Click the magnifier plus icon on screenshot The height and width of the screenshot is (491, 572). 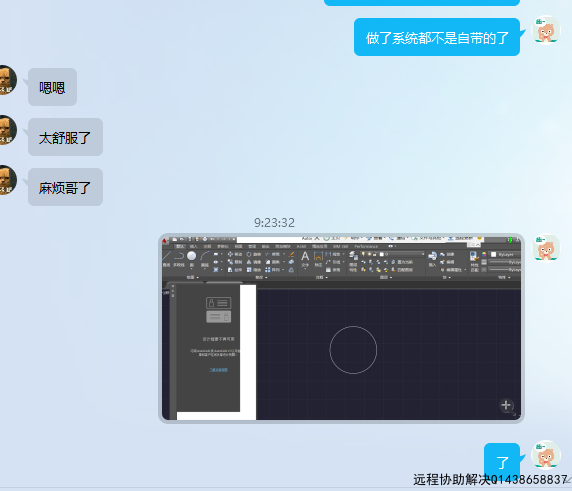click(506, 406)
